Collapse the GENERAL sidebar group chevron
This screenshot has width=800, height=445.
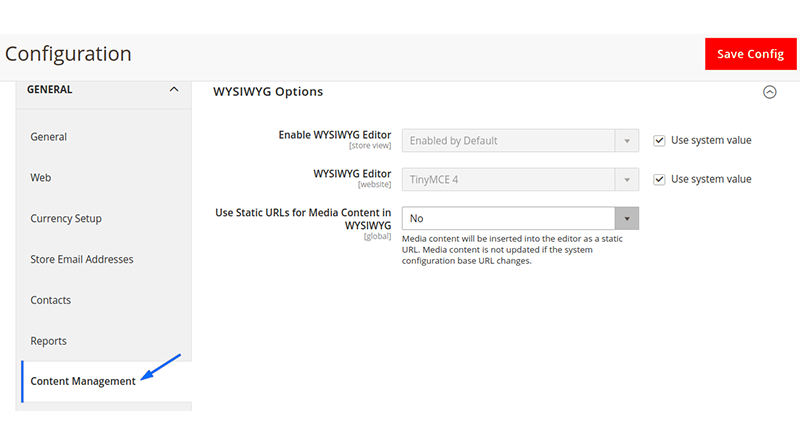tap(174, 89)
